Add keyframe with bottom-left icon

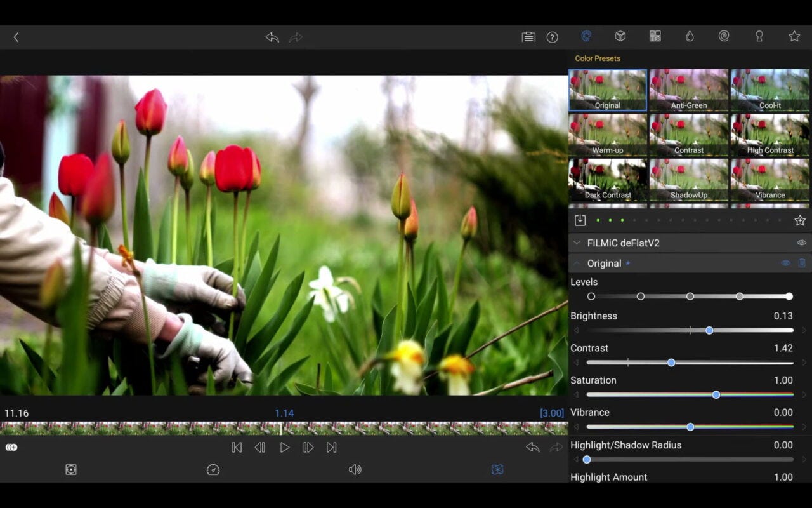pos(11,447)
